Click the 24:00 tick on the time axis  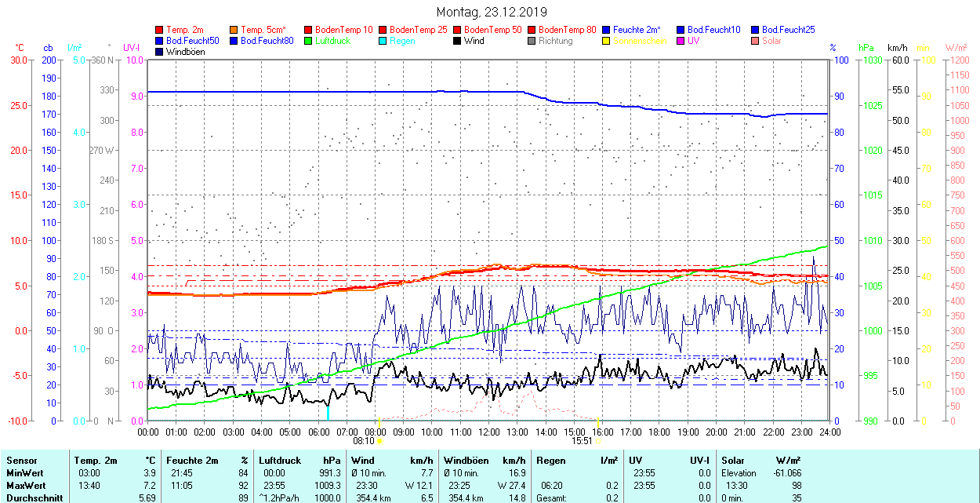830,432
